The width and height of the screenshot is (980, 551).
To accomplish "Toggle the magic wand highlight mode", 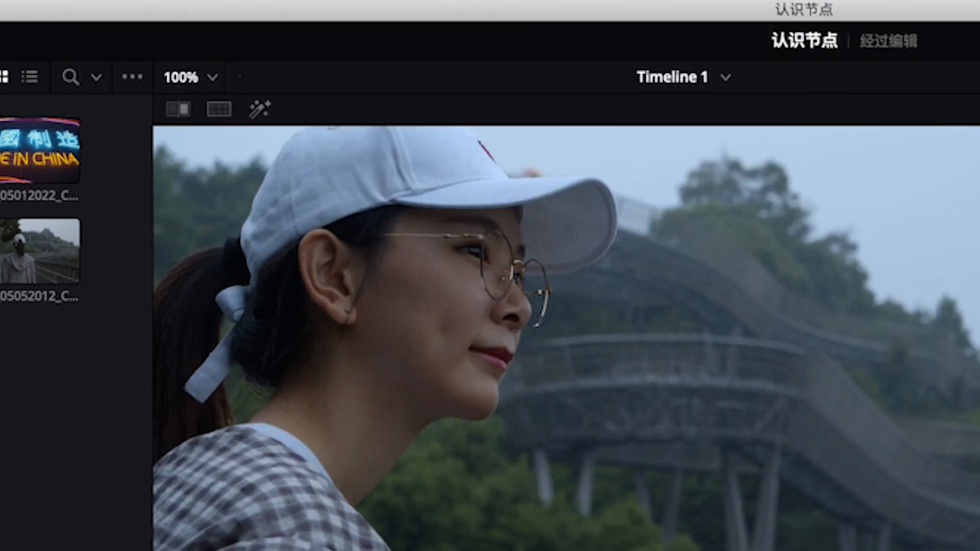I will pyautogui.click(x=260, y=109).
